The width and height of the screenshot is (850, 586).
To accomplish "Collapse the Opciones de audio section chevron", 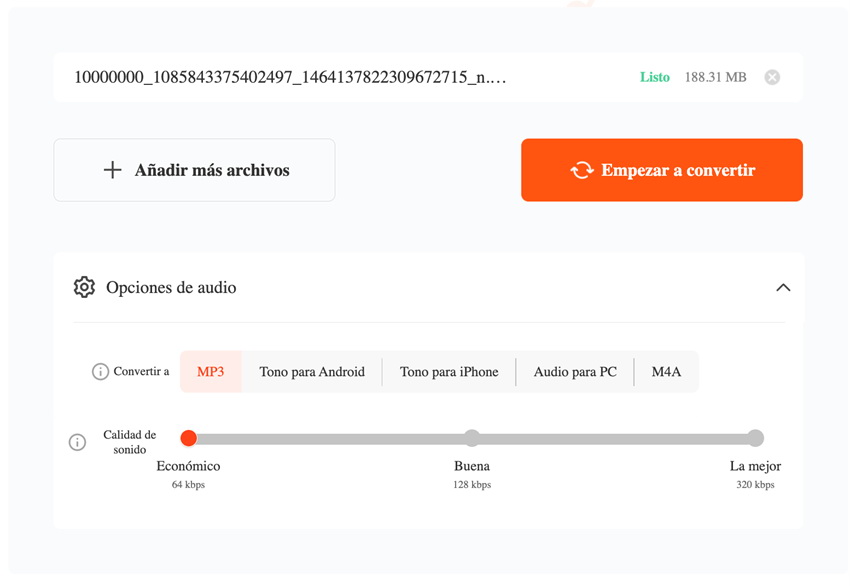I will (783, 287).
